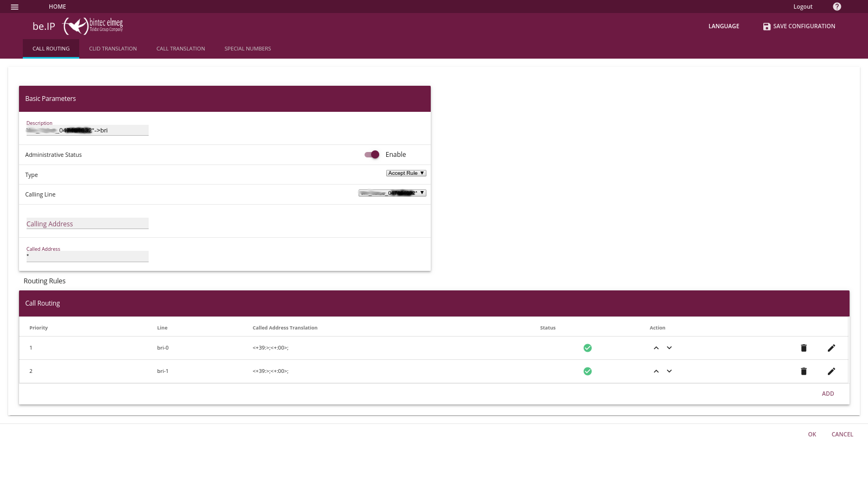Click the Routing Rules heading
Viewport: 868px width, 488px height.
click(x=44, y=281)
